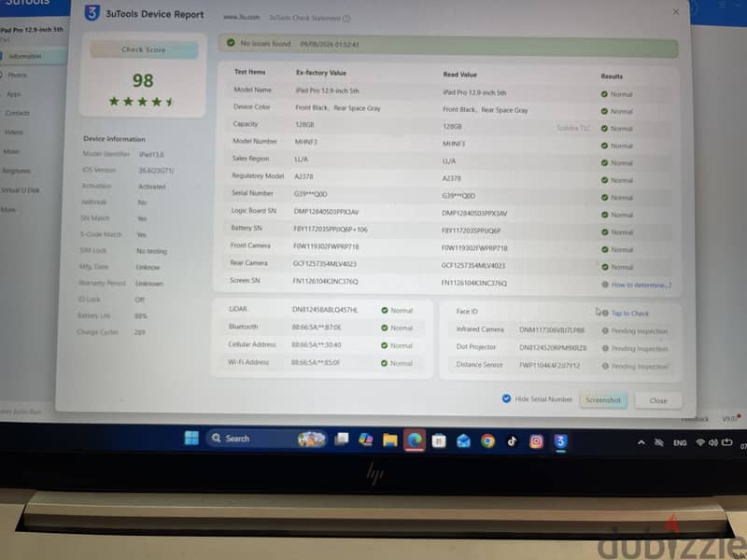Click the Screen SN read value
The width and height of the screenshot is (747, 560).
pos(474,283)
